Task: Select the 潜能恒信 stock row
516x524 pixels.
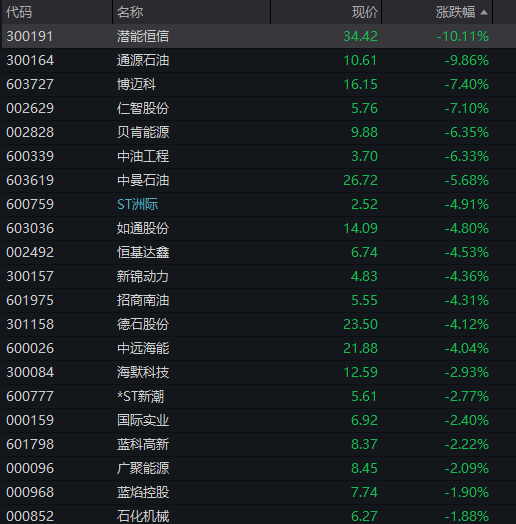Action: coord(259,36)
